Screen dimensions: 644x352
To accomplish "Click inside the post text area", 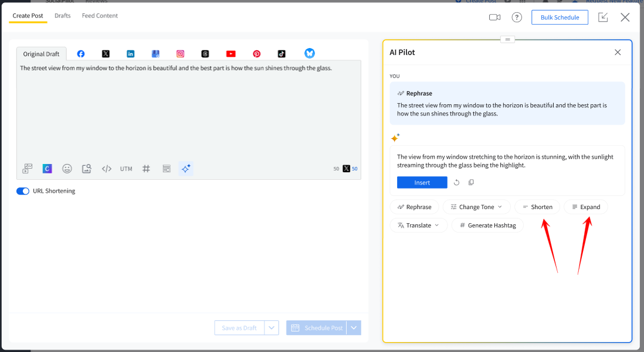I will coord(188,111).
